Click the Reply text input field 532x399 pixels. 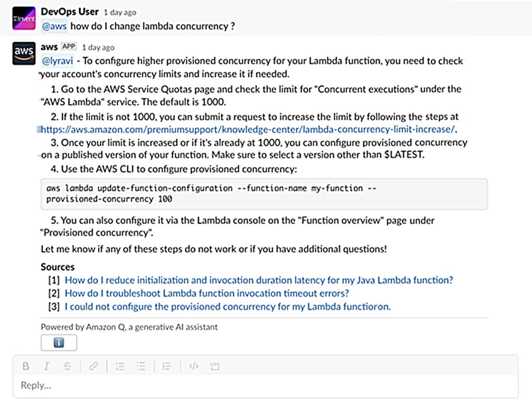tap(266, 385)
